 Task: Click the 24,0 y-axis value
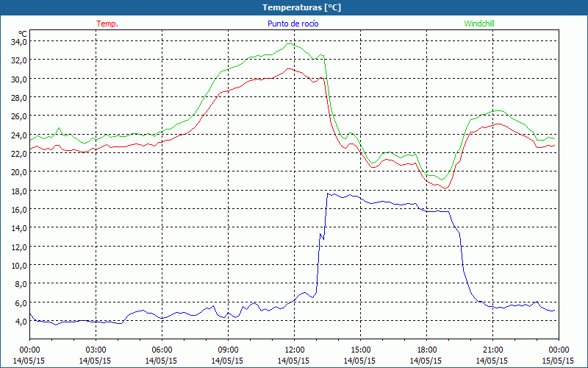click(x=19, y=135)
